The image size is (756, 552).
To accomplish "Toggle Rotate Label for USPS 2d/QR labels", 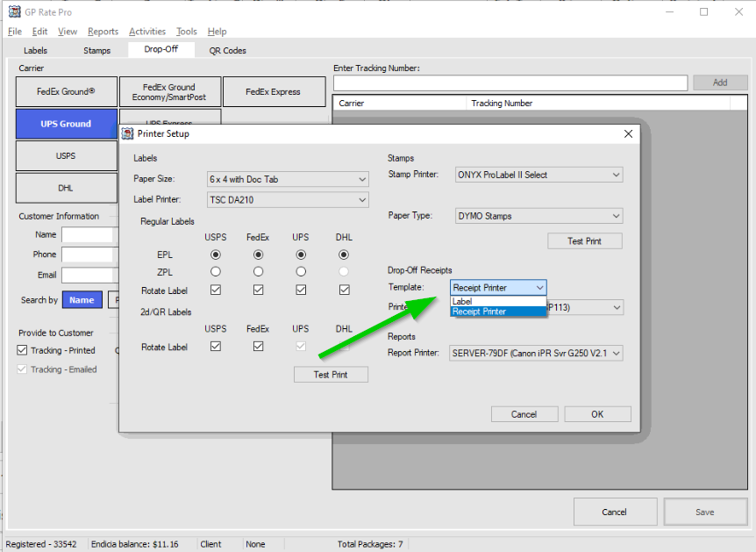I will point(216,346).
